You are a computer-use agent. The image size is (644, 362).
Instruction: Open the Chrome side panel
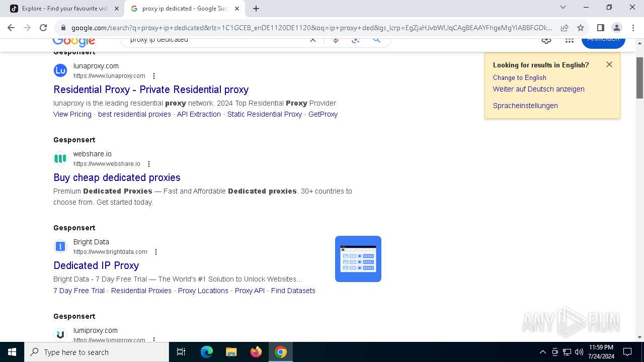click(600, 28)
